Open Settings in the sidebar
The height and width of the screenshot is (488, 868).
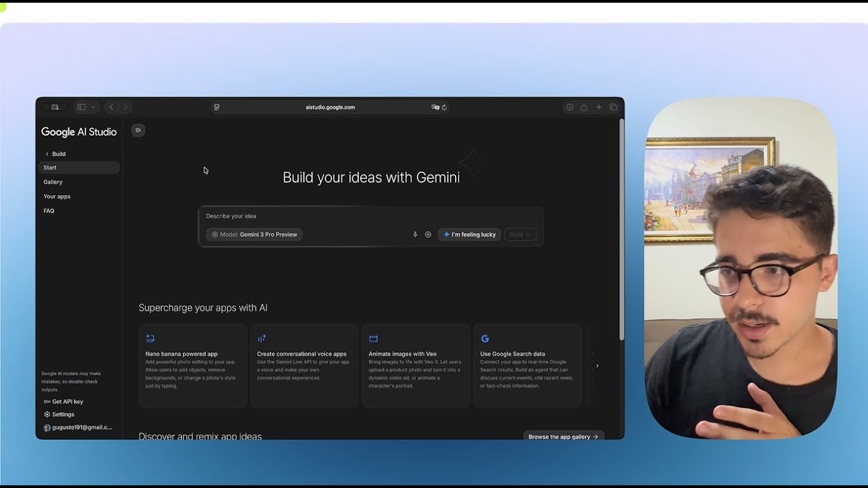59,414
